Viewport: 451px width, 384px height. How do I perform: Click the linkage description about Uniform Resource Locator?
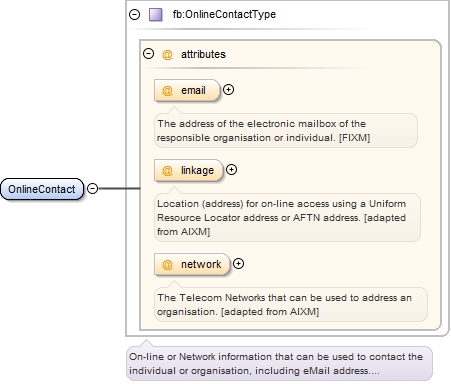click(287, 217)
